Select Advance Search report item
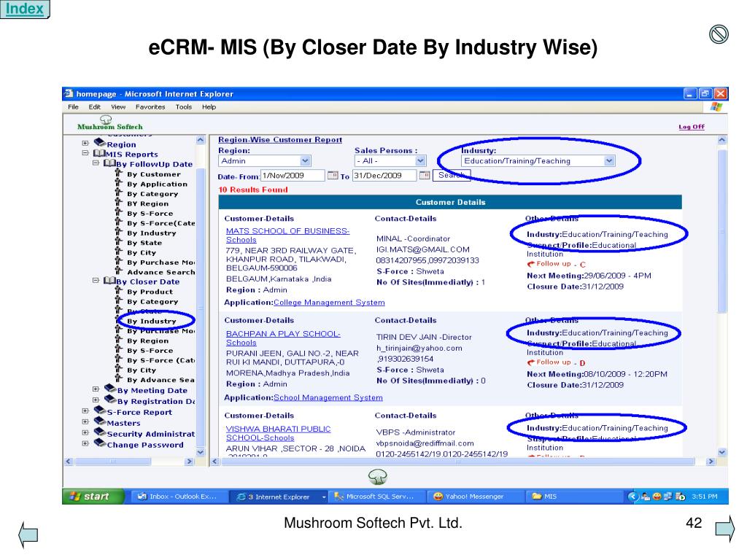 [161, 273]
